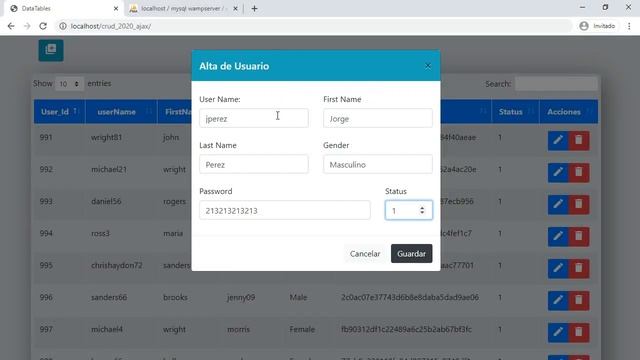640x360 pixels.
Task: Edit the daniel56 row
Action: point(558,204)
